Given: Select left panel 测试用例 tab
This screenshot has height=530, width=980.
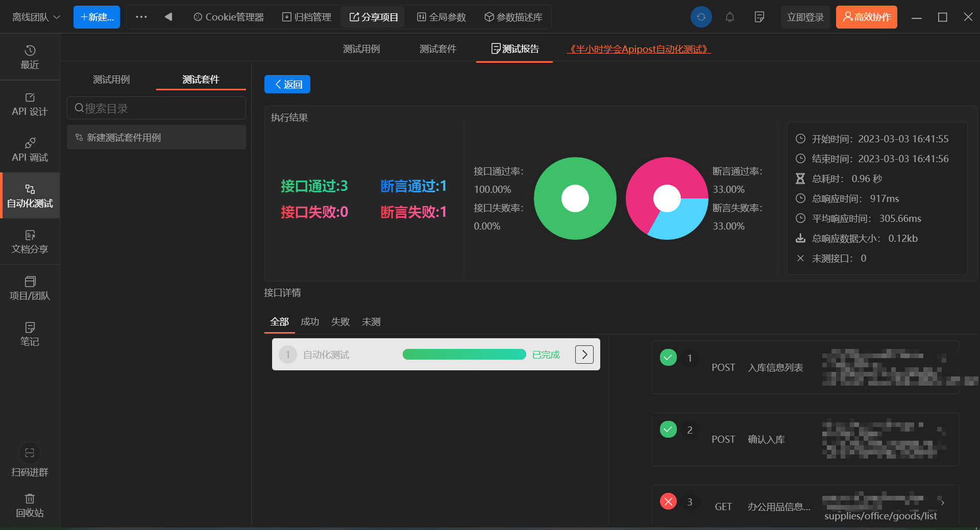Looking at the screenshot, I should coord(111,80).
